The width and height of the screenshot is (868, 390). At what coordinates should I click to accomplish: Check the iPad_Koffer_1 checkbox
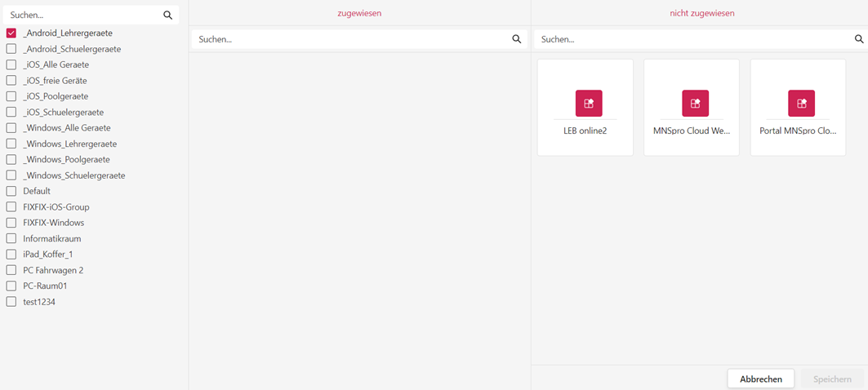click(x=11, y=254)
